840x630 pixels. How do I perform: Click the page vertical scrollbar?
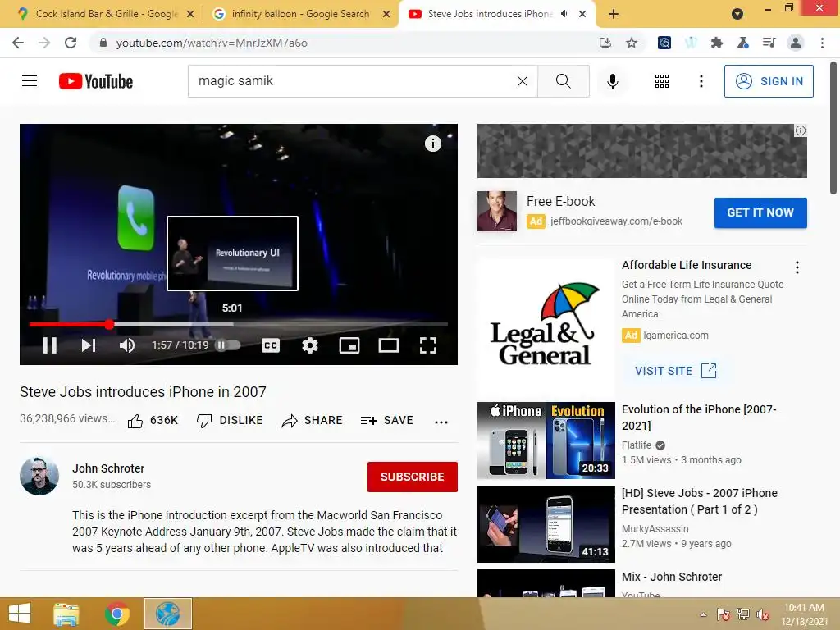[833, 129]
